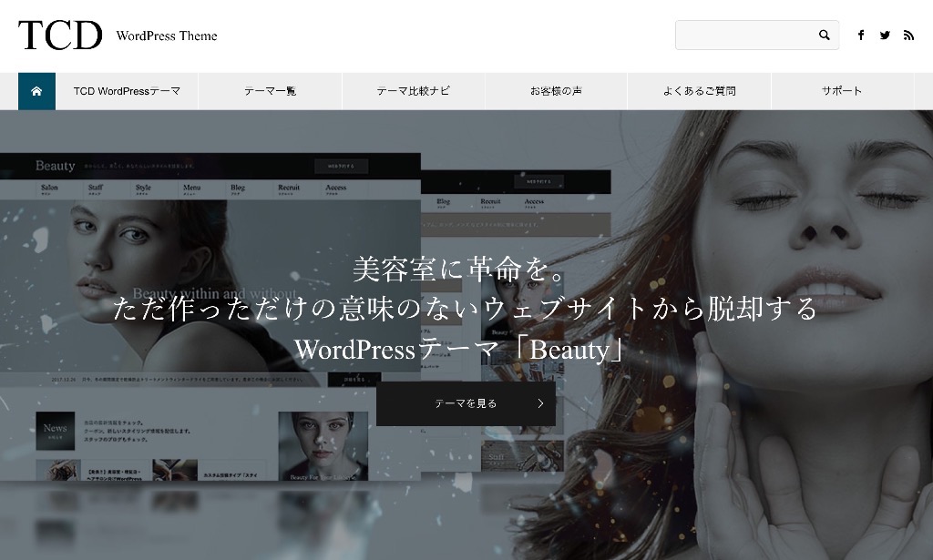933x560 pixels.
Task: Open the RSS feed icon
Action: click(x=908, y=36)
